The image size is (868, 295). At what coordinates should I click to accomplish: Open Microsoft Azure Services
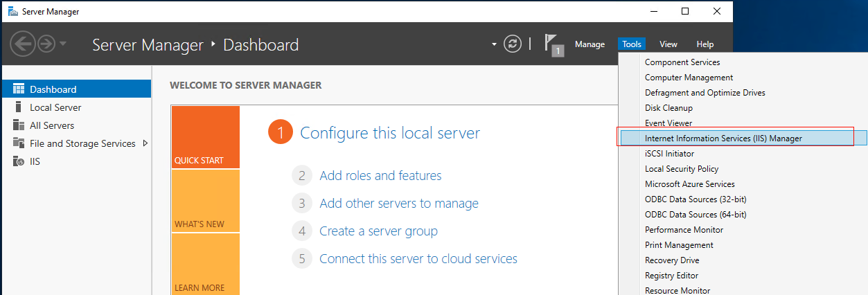689,184
